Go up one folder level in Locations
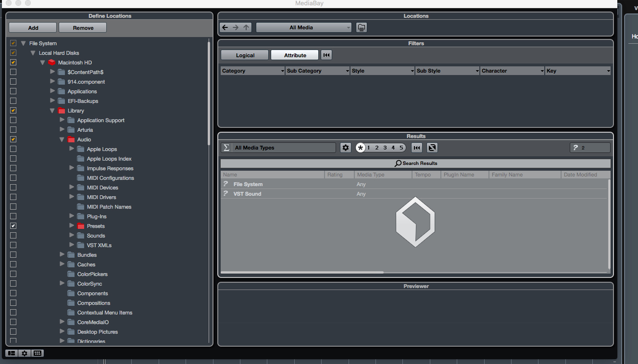 point(246,27)
